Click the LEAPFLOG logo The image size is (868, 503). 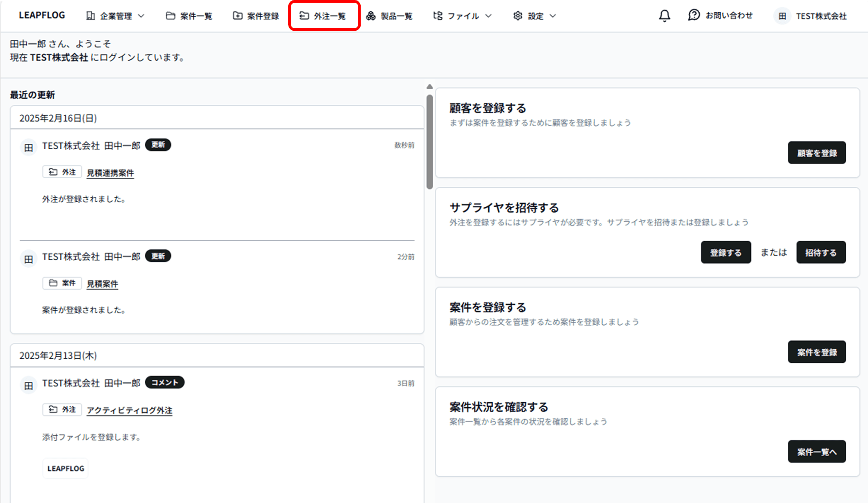pos(42,15)
